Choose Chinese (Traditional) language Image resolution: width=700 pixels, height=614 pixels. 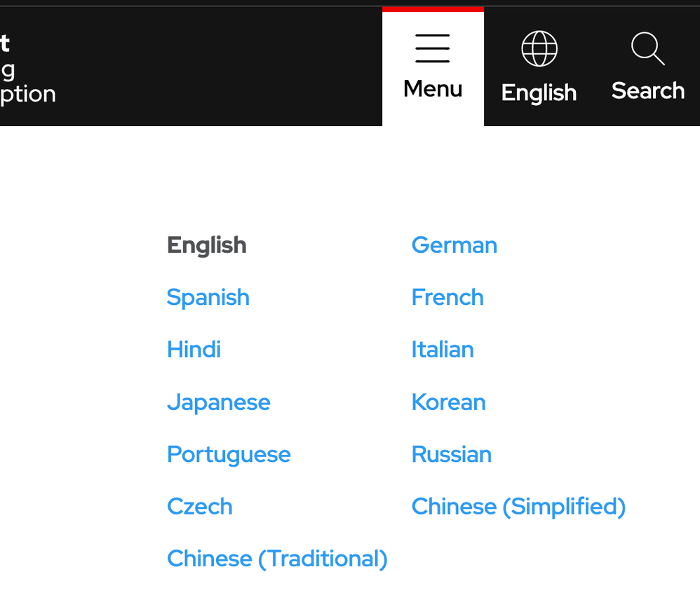pyautogui.click(x=277, y=559)
